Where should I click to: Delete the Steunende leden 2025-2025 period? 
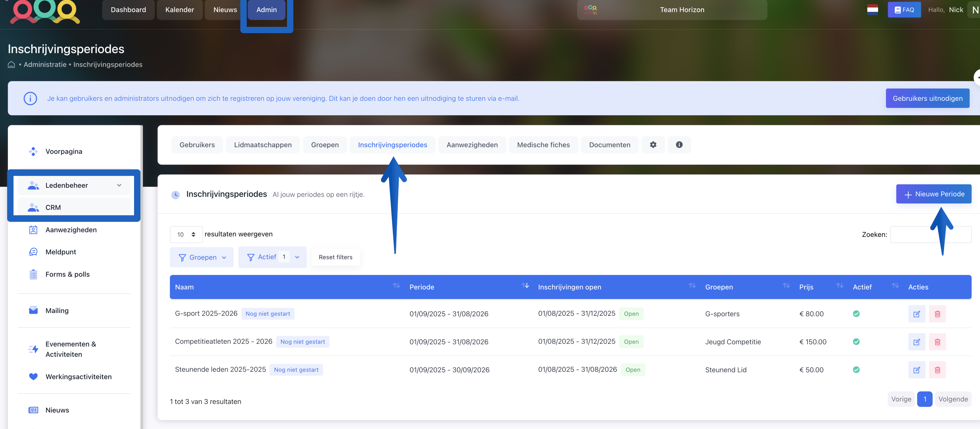(937, 370)
